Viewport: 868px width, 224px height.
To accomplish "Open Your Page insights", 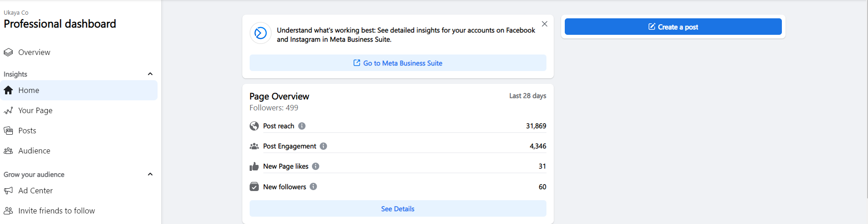I will pos(35,110).
